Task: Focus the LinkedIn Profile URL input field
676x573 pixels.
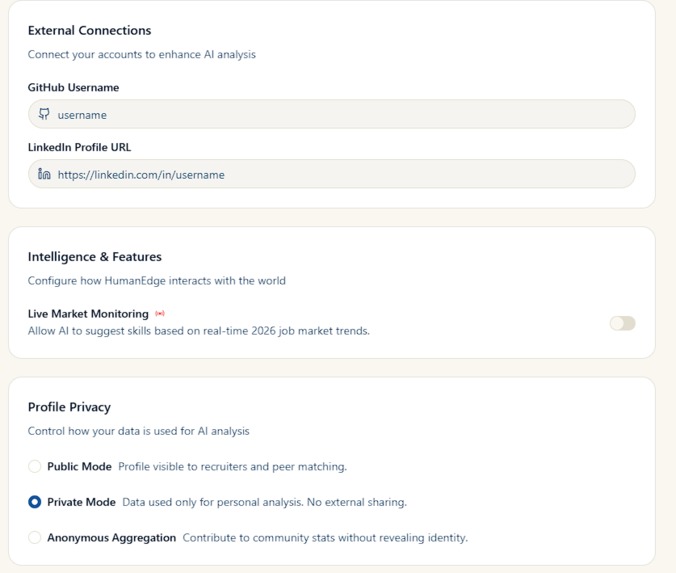Action: pos(332,174)
